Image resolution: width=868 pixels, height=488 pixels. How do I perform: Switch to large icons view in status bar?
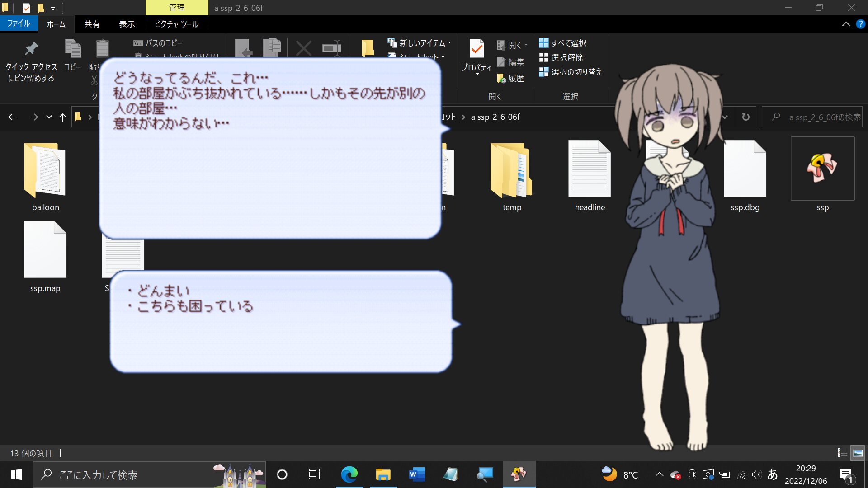858,453
